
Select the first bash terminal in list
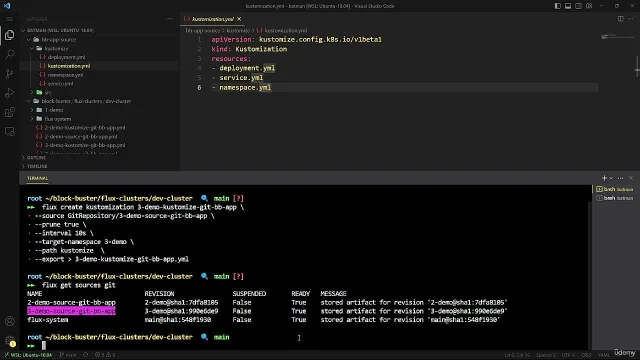point(614,189)
